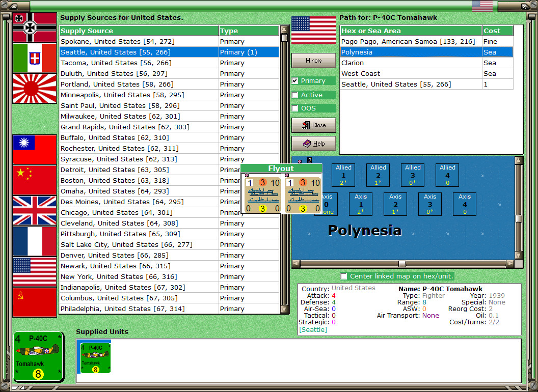Click the Allied 3 sea box
The image size is (538, 392).
413,175
